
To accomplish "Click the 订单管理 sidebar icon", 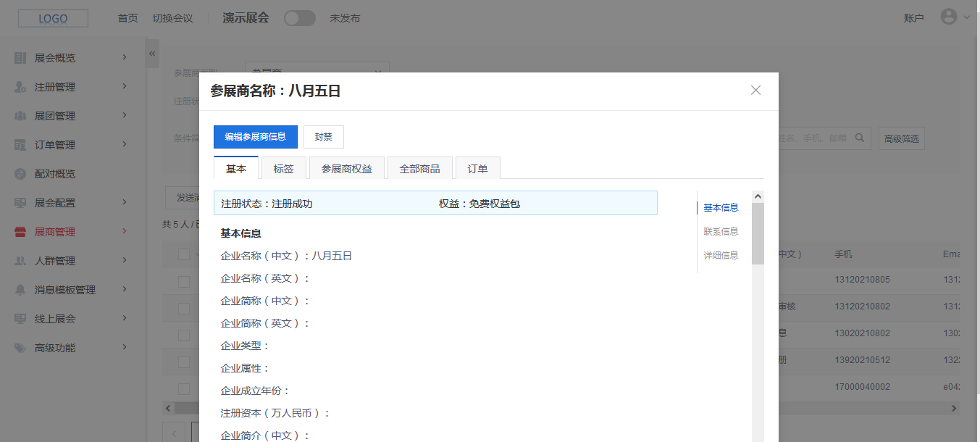I will (x=20, y=145).
